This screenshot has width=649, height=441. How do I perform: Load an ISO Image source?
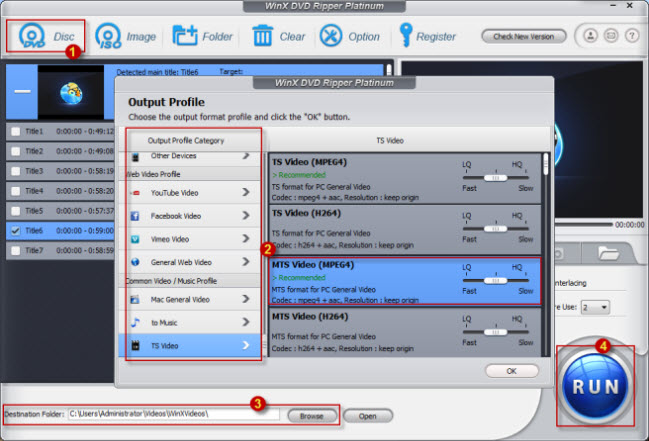[125, 36]
